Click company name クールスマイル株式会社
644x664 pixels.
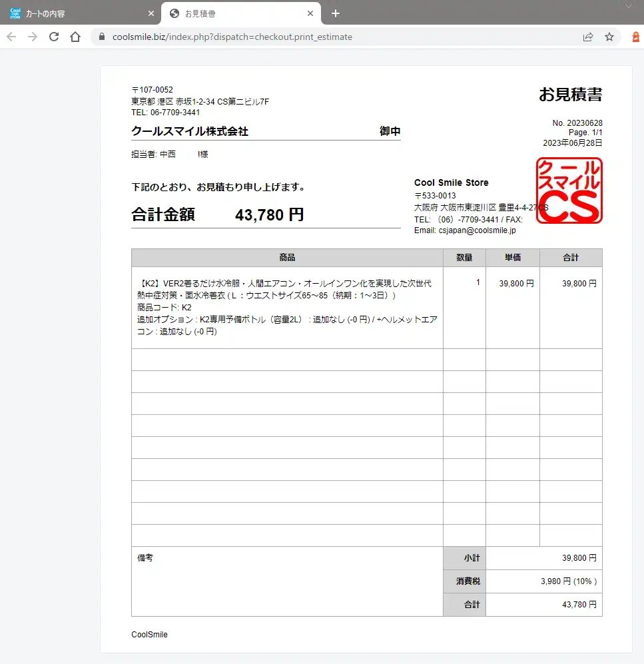pyautogui.click(x=190, y=131)
